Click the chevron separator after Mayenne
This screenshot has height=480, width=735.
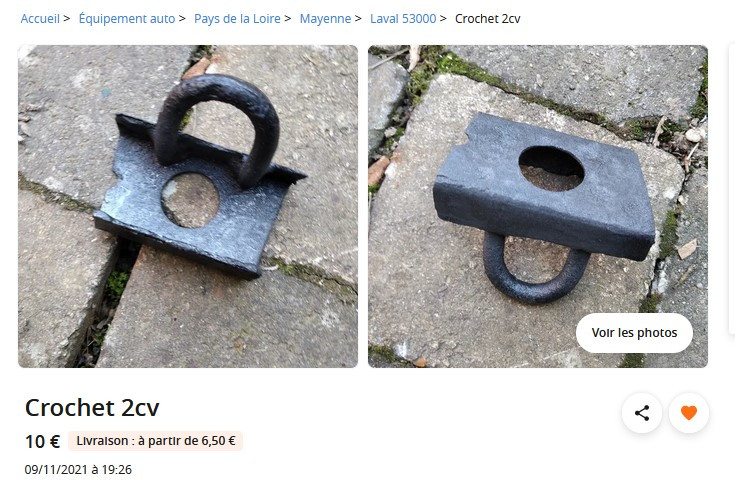pos(358,19)
